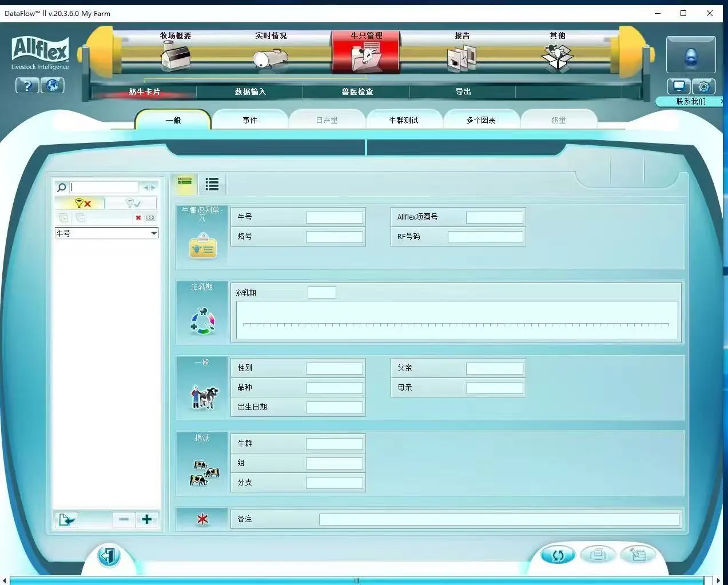Open settings with the gear icon
Viewport: 728px width, 585px height.
(x=704, y=86)
